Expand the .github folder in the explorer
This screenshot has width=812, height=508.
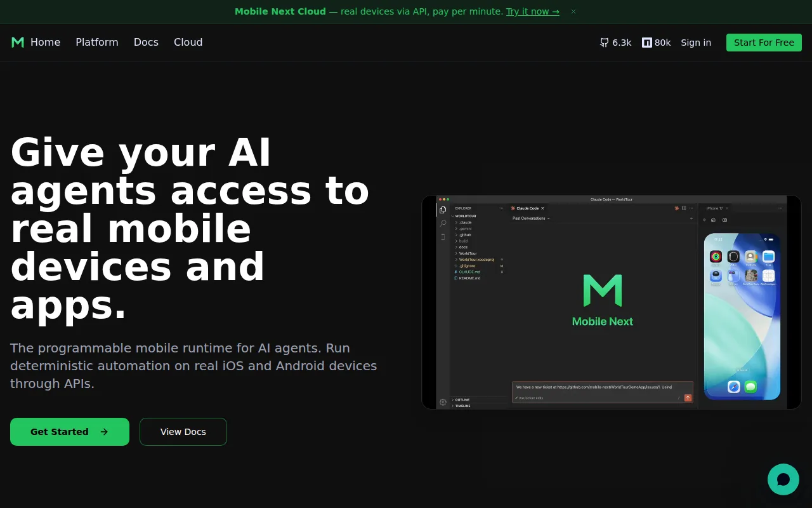(x=465, y=235)
